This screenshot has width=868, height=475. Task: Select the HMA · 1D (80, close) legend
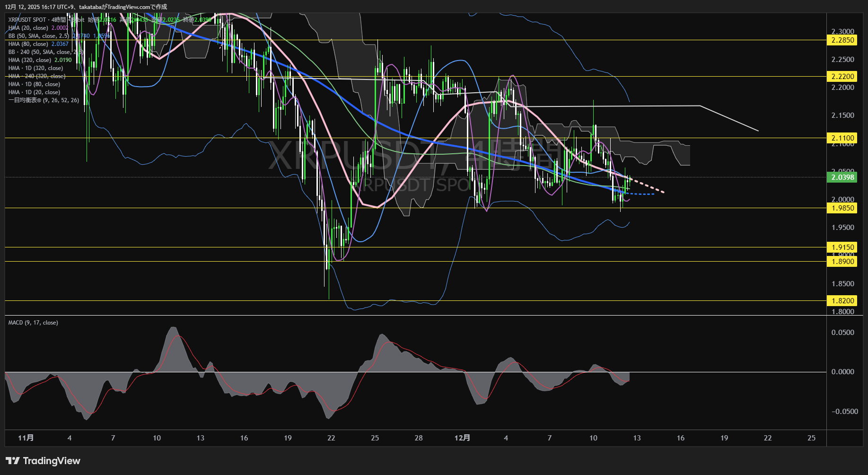tap(34, 84)
